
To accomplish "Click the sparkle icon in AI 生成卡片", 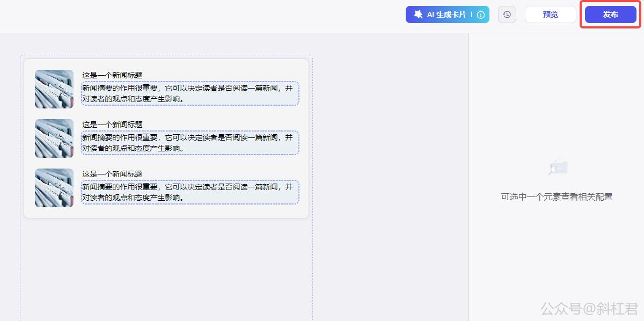I will point(419,14).
